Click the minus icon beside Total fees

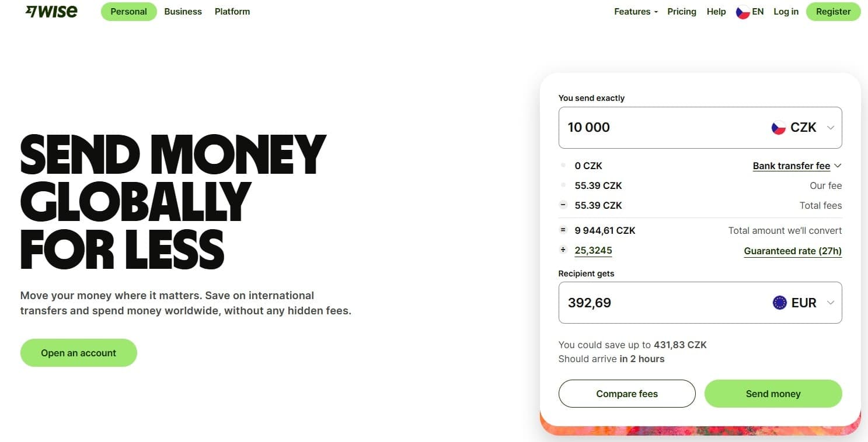pos(563,205)
